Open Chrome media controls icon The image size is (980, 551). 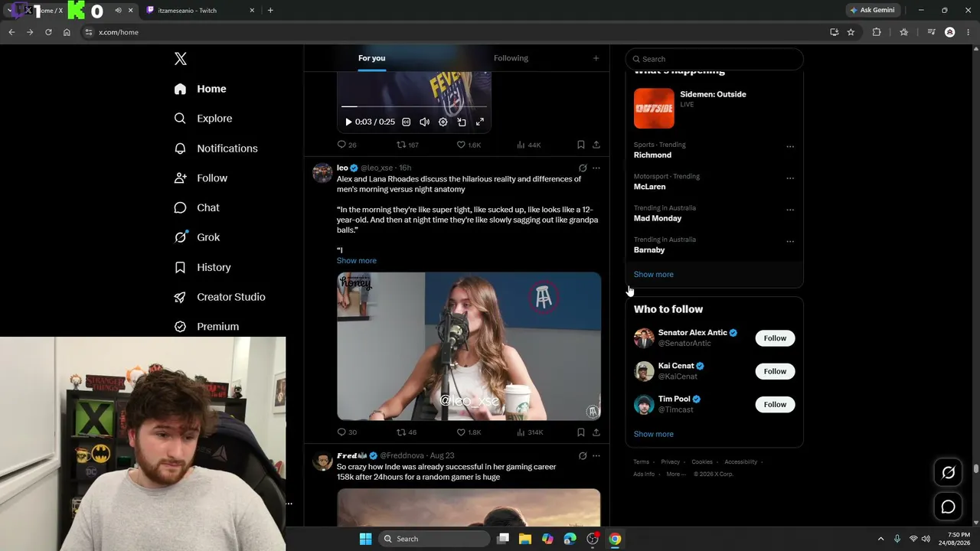point(931,32)
